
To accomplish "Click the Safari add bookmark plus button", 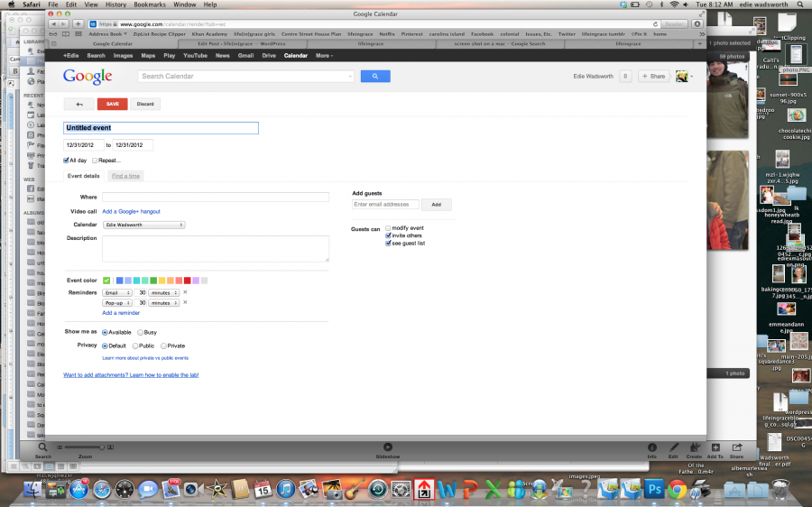I will pos(78,23).
